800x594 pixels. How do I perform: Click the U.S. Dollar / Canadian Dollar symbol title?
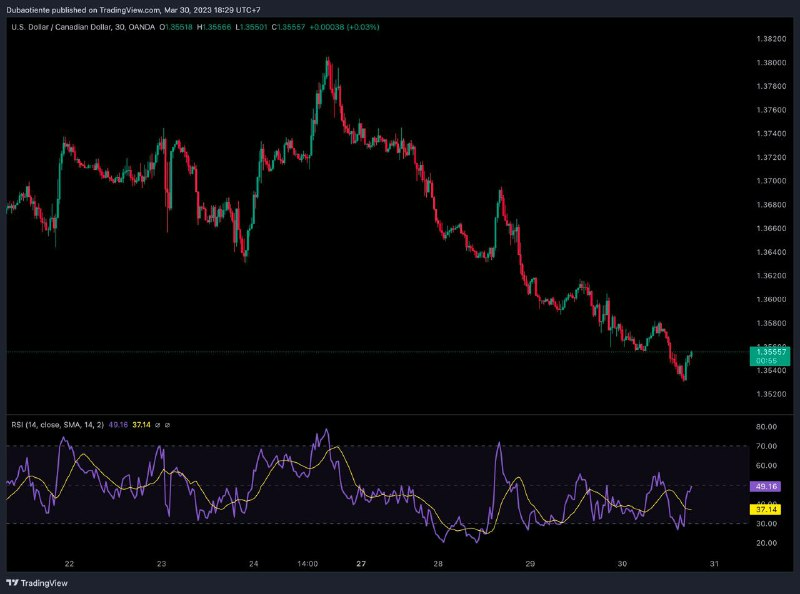point(68,27)
